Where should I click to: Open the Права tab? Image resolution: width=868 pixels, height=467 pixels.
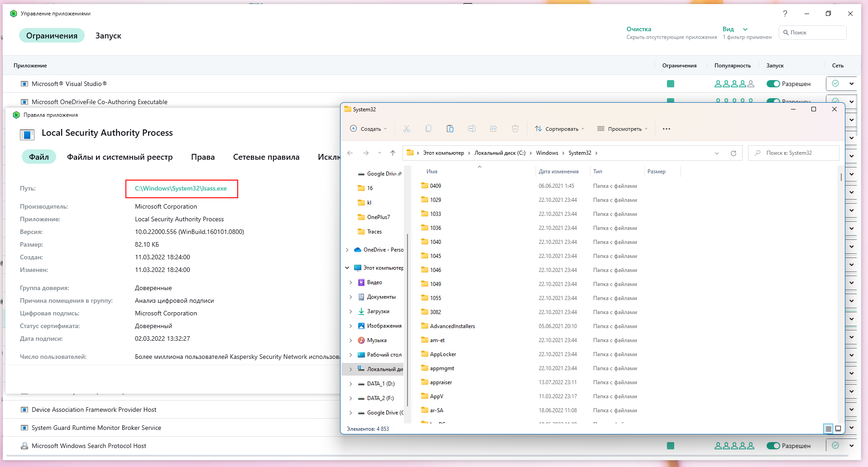click(x=203, y=157)
